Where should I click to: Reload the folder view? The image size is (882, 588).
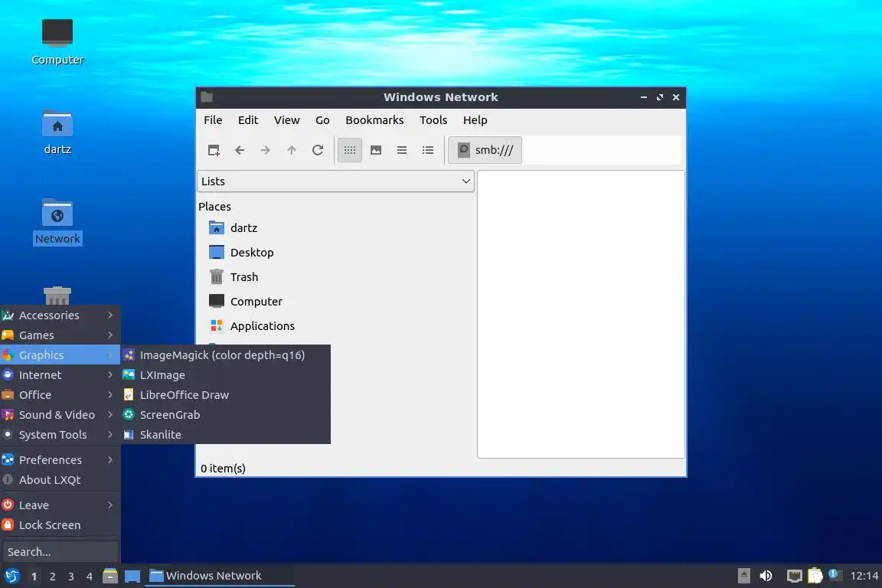pyautogui.click(x=318, y=150)
